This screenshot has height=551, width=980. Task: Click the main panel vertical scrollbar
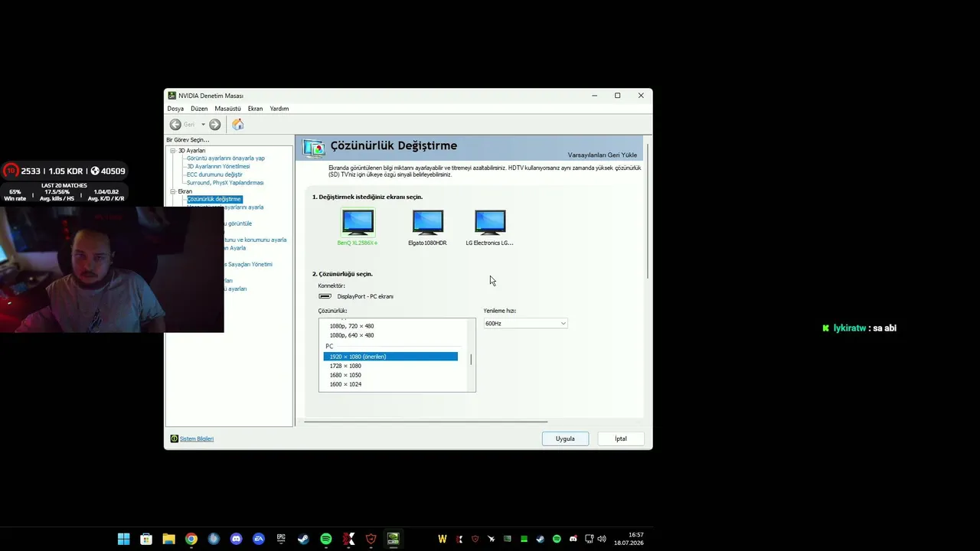tap(648, 210)
